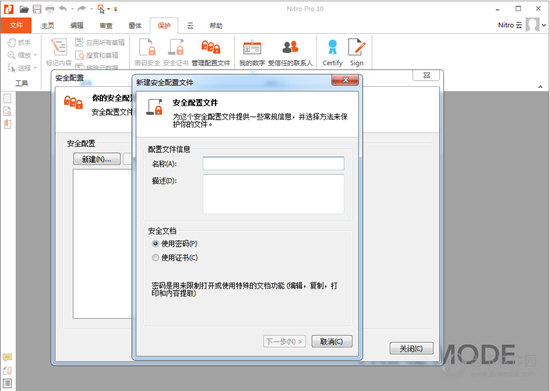
Task: Click inside the 名称(A) name input field
Action: (273, 163)
